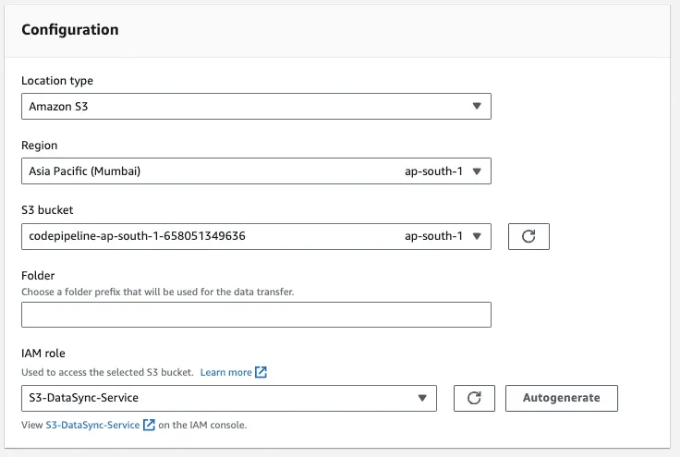Viewport: 680px width, 457px height.
Task: Click the Region field label
Action: pos(39,145)
